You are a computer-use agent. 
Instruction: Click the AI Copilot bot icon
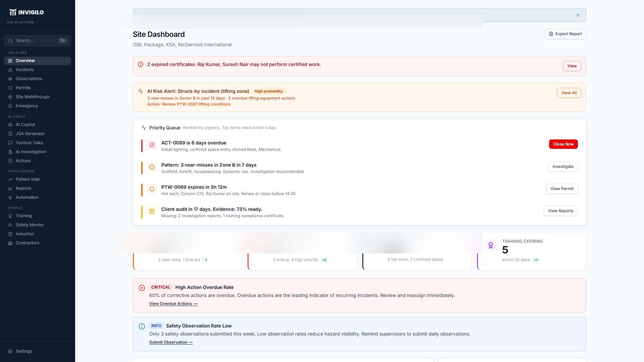click(10, 125)
